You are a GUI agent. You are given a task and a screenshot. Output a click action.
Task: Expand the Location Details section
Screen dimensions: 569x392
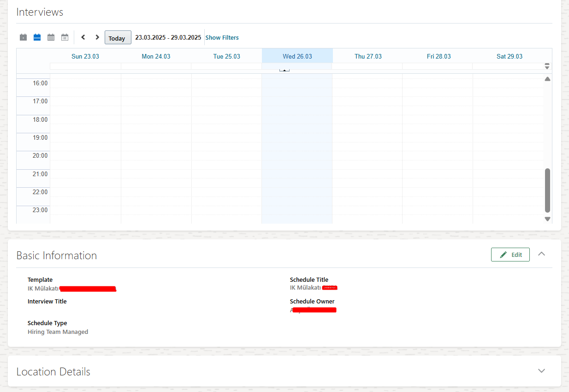click(541, 370)
